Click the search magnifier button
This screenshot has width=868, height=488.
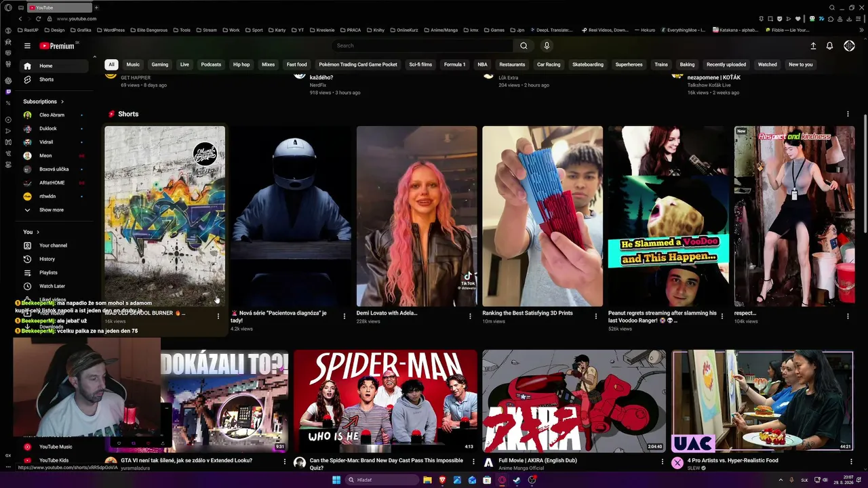524,45
